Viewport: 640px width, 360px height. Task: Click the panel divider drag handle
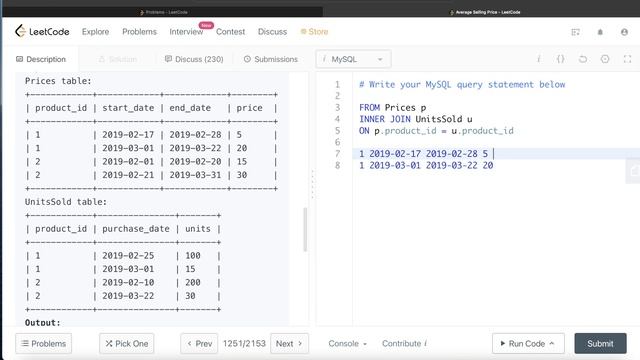(312, 184)
